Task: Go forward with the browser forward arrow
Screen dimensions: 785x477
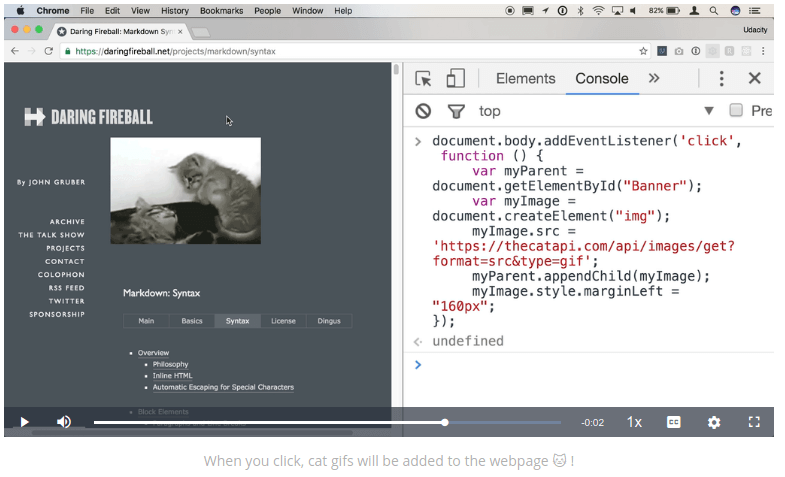Action: [x=32, y=51]
